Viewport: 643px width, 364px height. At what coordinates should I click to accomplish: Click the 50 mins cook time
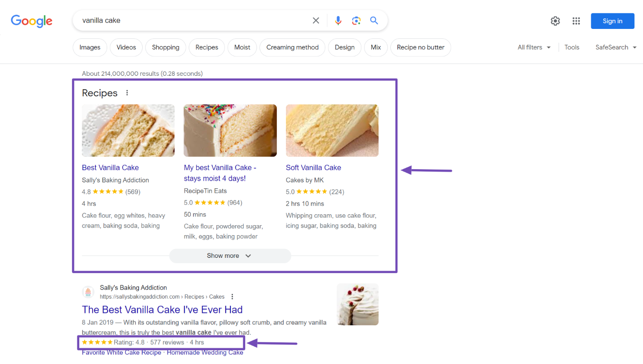click(195, 214)
